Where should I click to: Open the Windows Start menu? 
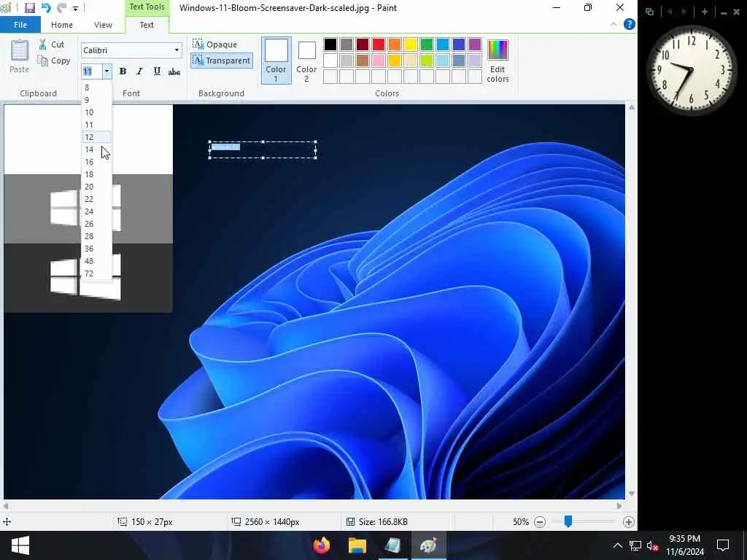click(20, 545)
